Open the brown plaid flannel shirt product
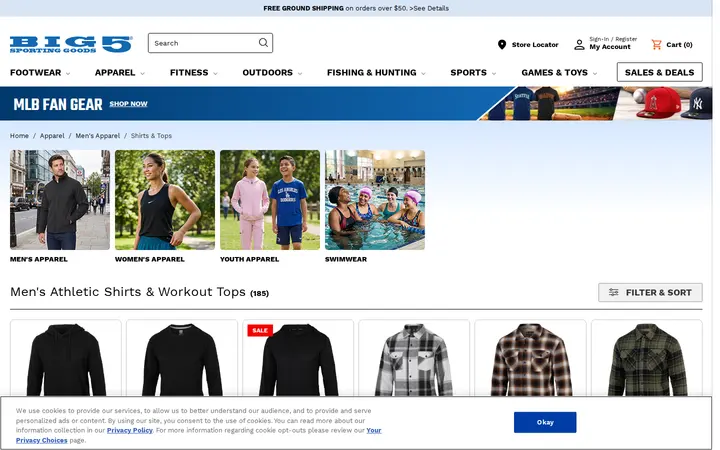 (530, 359)
